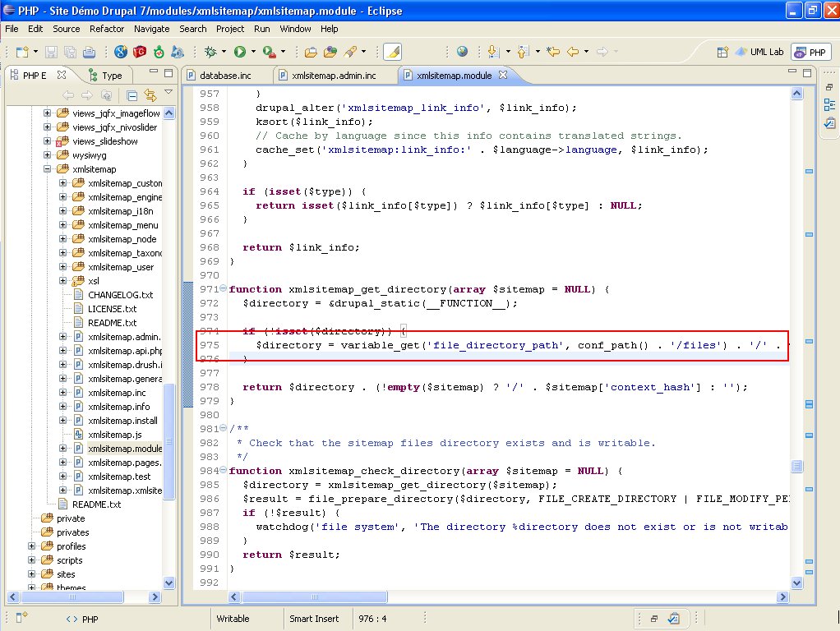Open the Refactor menu

(107, 29)
